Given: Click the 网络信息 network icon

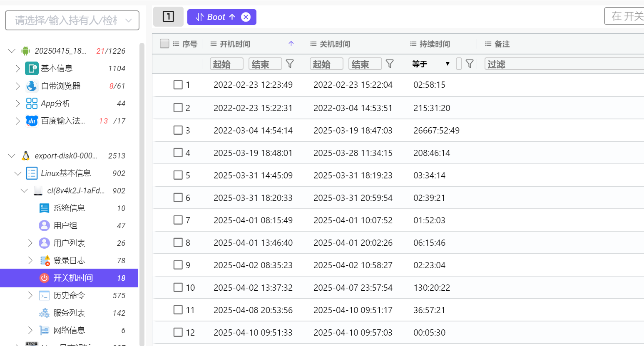Looking at the screenshot, I should click(x=44, y=330).
